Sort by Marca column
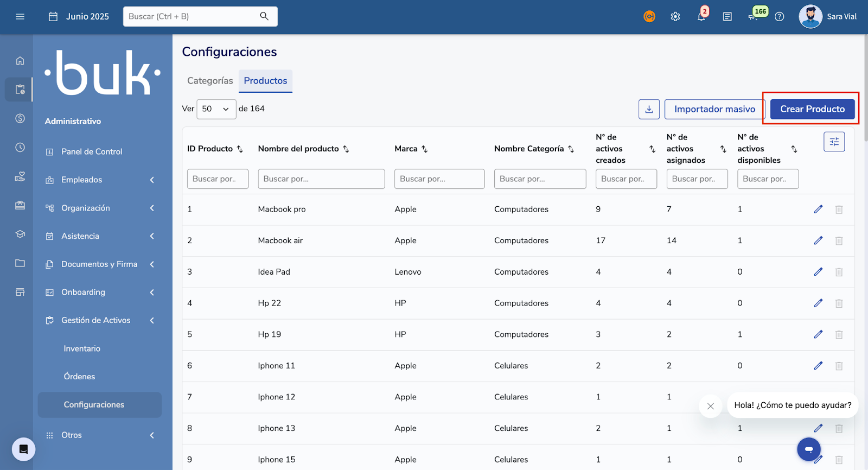This screenshot has height=470, width=868. [425, 149]
